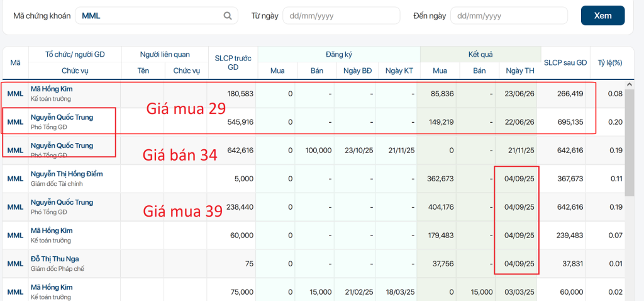Click the Xem button
Screen dimensions: 644x301
tap(602, 16)
